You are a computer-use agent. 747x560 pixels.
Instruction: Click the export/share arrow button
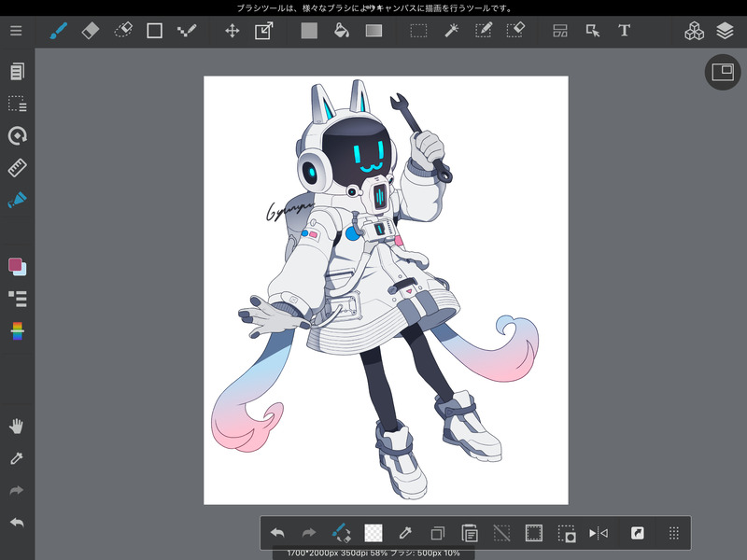click(x=638, y=533)
